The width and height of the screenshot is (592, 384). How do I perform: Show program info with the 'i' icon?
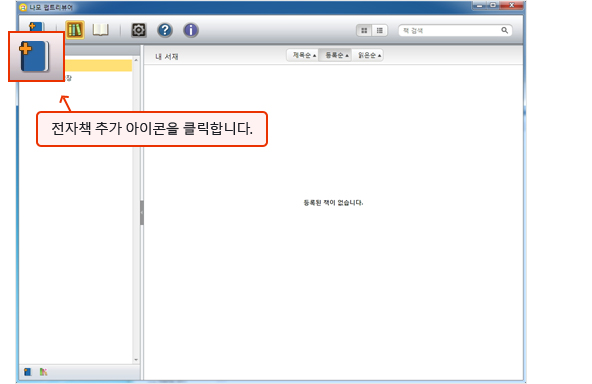[191, 30]
